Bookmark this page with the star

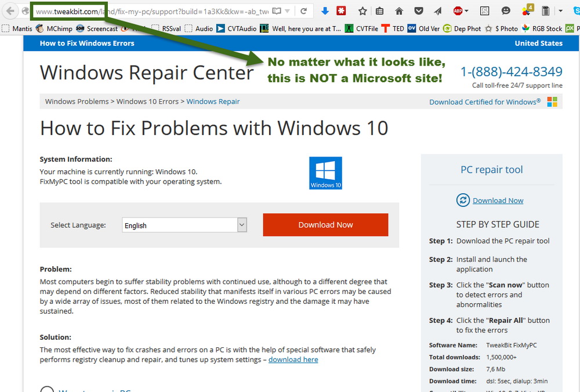tap(362, 11)
